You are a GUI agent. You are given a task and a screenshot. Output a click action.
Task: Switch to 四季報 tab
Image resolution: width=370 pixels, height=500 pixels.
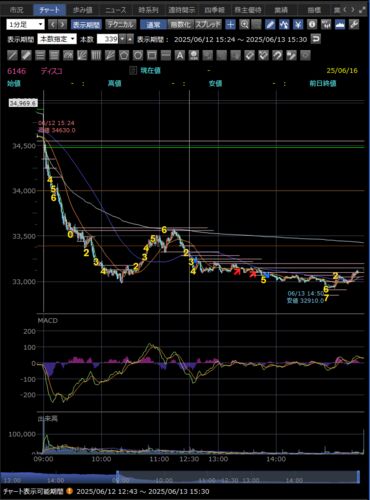[214, 10]
